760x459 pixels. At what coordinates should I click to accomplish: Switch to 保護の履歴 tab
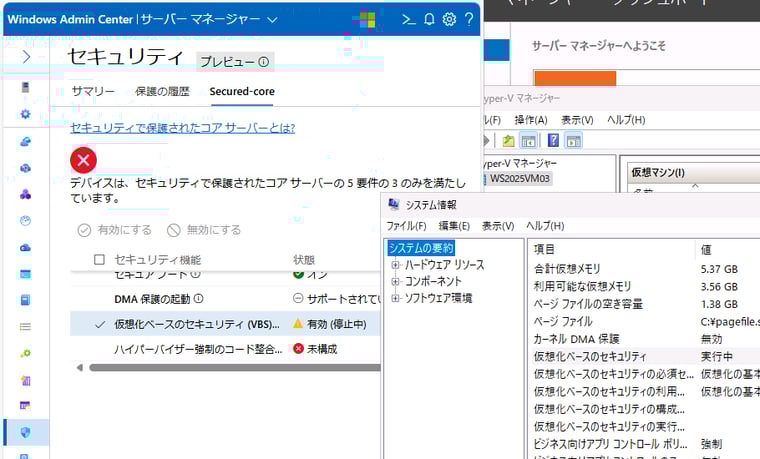pyautogui.click(x=162, y=91)
